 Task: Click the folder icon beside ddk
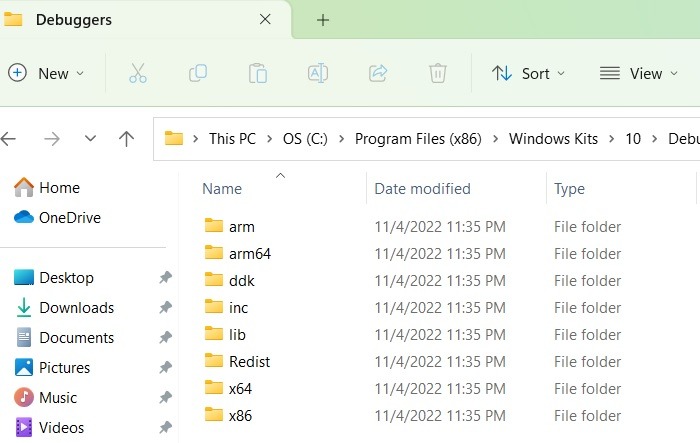click(x=214, y=280)
